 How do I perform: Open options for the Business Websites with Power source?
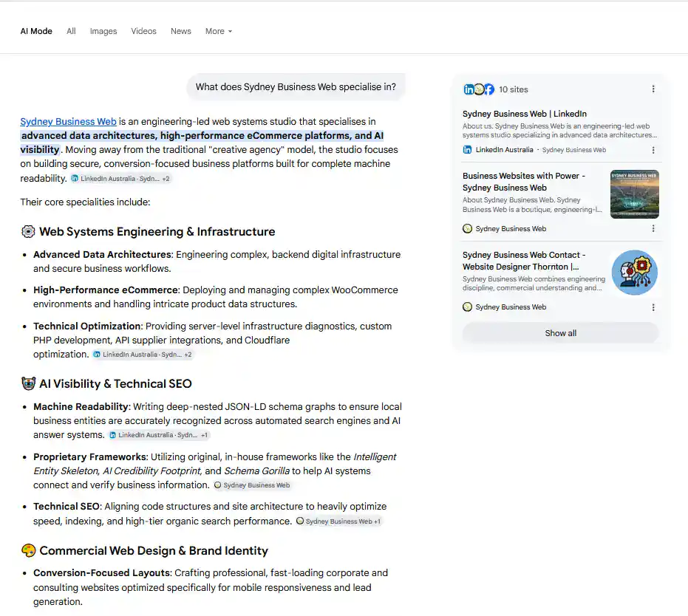pyautogui.click(x=653, y=228)
